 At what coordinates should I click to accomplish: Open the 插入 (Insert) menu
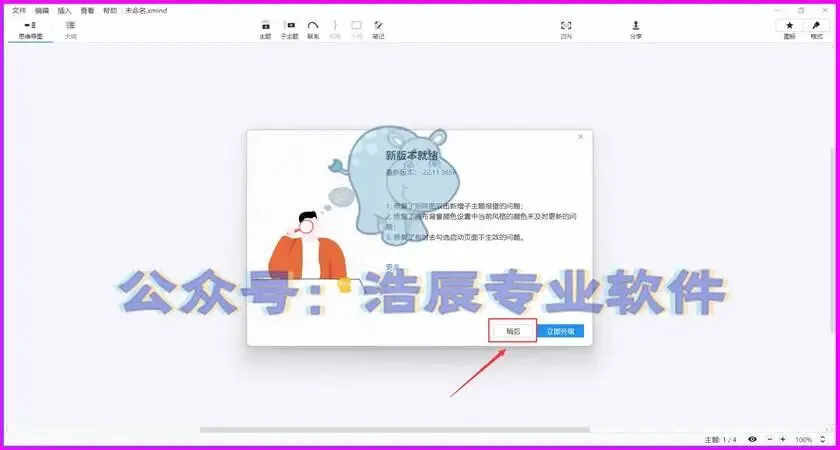click(x=64, y=11)
